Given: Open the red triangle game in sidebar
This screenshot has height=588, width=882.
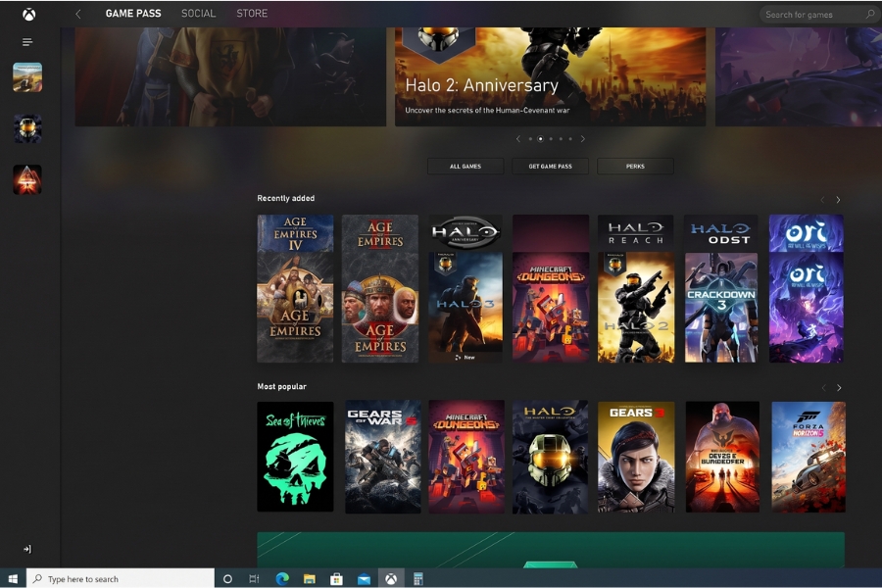Looking at the screenshot, I should (27, 179).
